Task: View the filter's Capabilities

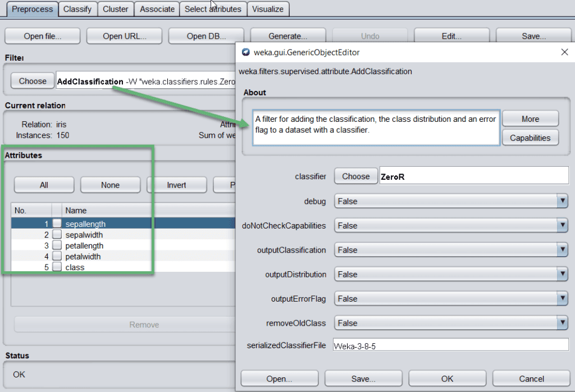Action: pyautogui.click(x=530, y=138)
